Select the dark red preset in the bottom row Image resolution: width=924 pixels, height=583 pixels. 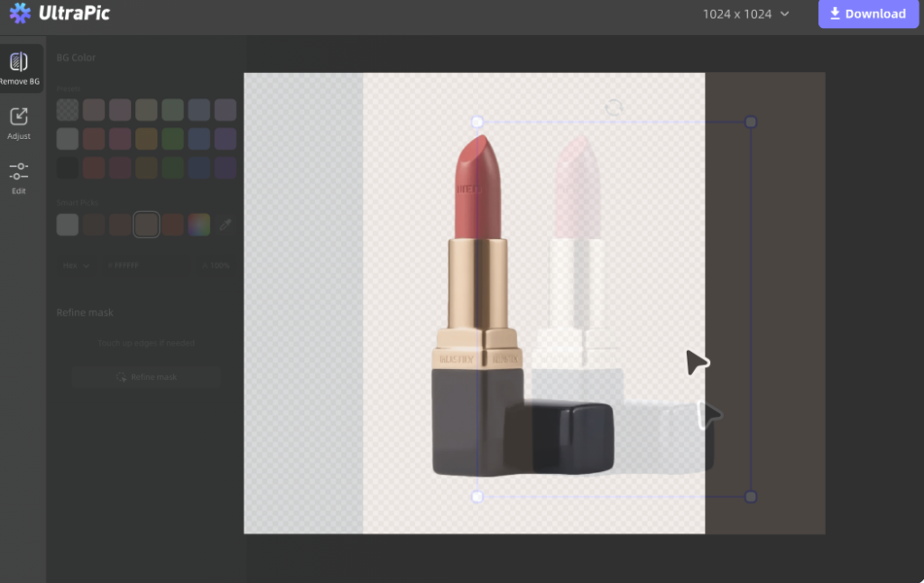coord(94,168)
